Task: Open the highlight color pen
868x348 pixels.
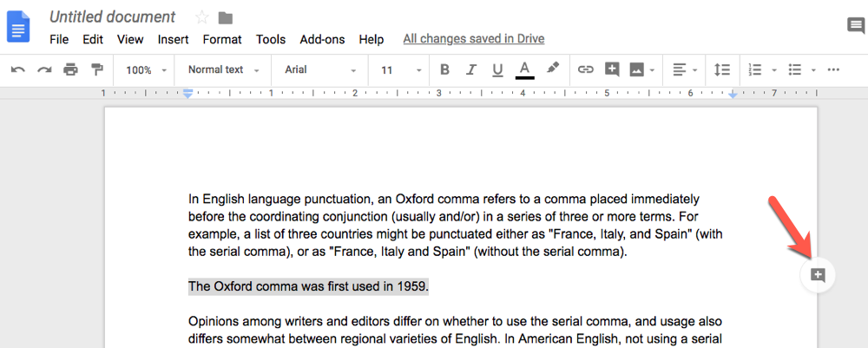Action: click(552, 69)
